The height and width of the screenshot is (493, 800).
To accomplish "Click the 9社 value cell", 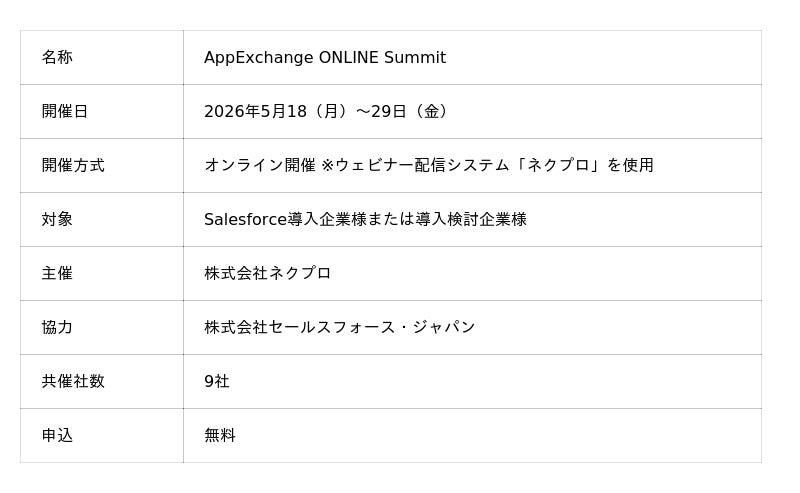I will [x=217, y=382].
